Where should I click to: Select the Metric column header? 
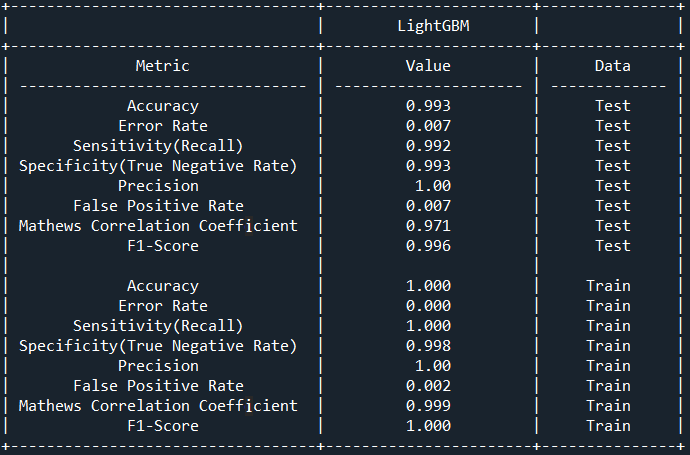(x=162, y=66)
